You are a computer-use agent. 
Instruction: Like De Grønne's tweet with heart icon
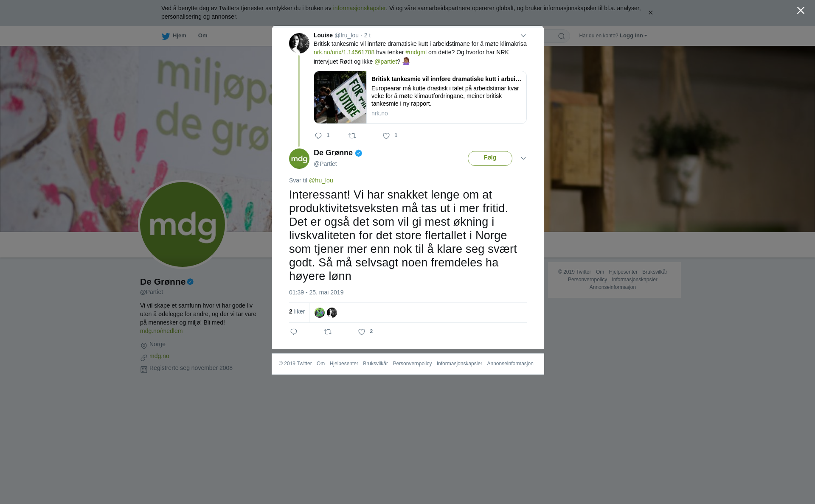click(x=362, y=332)
